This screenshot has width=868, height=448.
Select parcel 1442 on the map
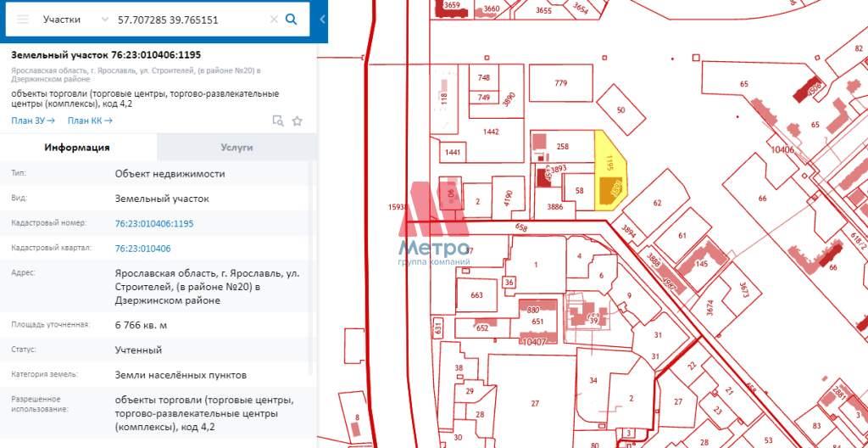pyautogui.click(x=491, y=132)
